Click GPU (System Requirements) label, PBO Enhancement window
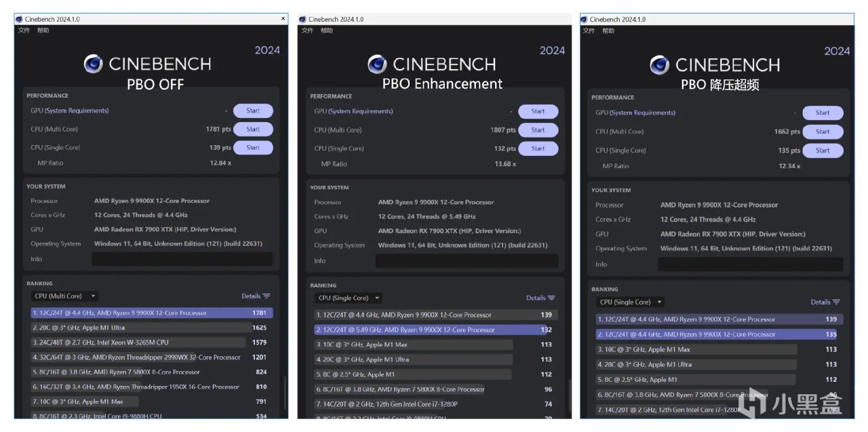Viewport: 868px width, 432px height. 353,111
